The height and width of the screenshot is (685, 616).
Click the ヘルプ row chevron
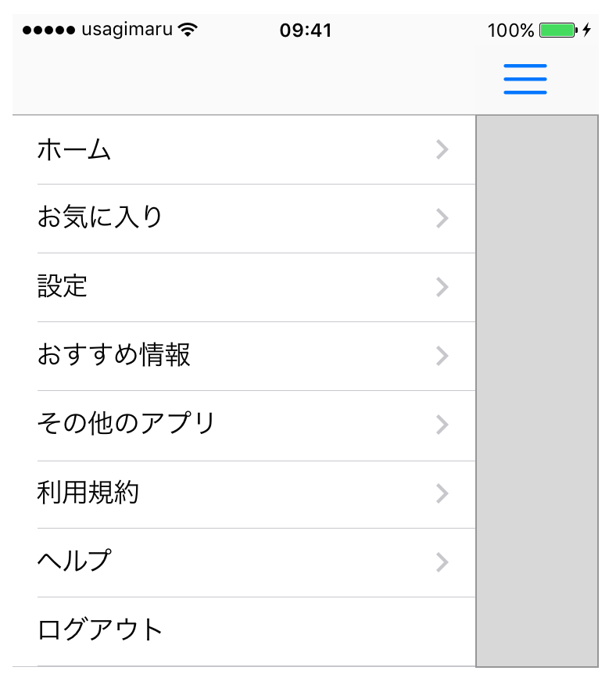(x=442, y=561)
